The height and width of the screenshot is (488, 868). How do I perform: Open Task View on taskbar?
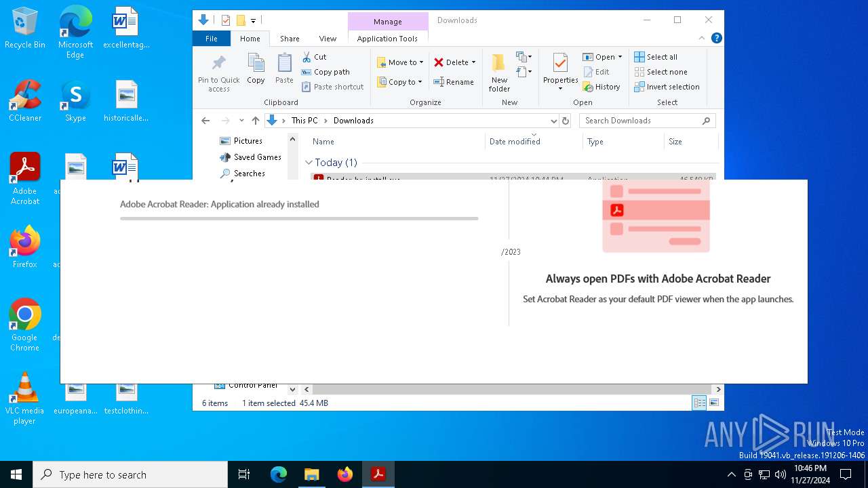tap(244, 474)
